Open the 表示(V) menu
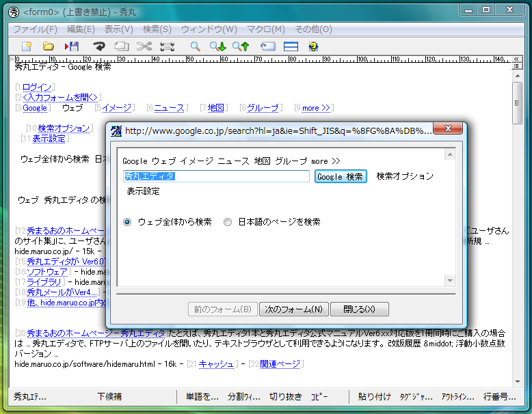Screen dimensions: 532x414 point(119,29)
